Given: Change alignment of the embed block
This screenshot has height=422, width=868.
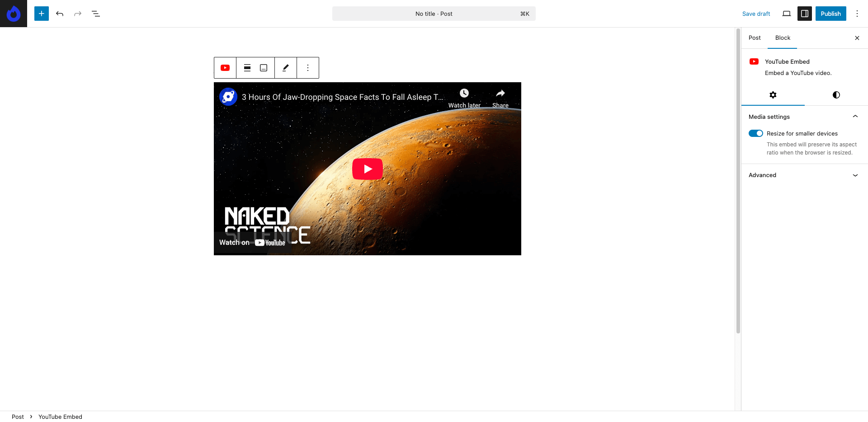Looking at the screenshot, I should (247, 68).
